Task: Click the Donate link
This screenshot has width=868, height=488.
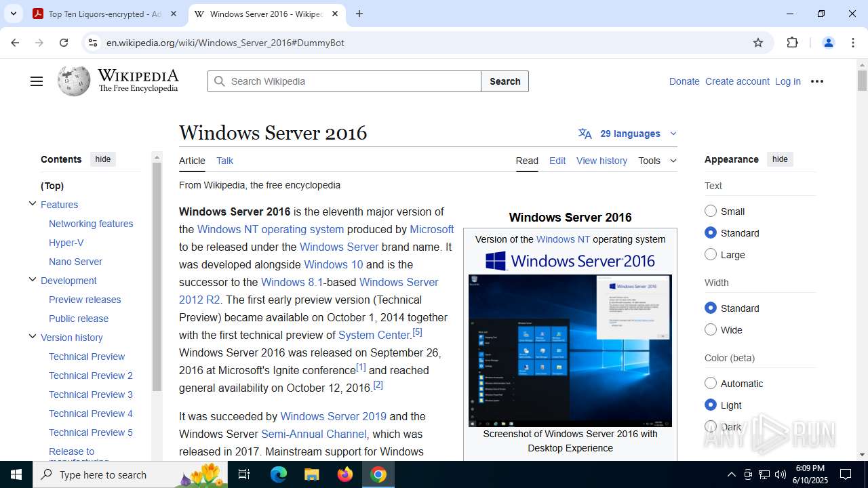Action: tap(684, 81)
